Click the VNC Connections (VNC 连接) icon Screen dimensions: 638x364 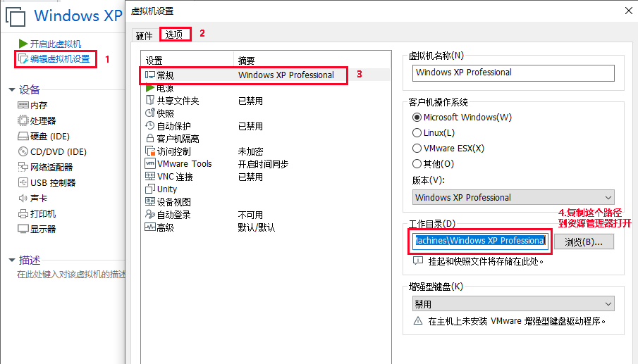click(x=150, y=176)
